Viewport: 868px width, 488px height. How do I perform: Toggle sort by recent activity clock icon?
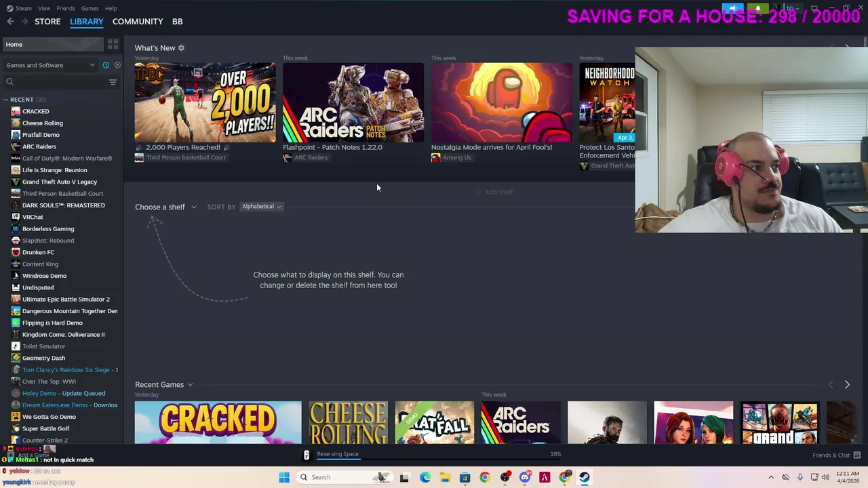[106, 65]
